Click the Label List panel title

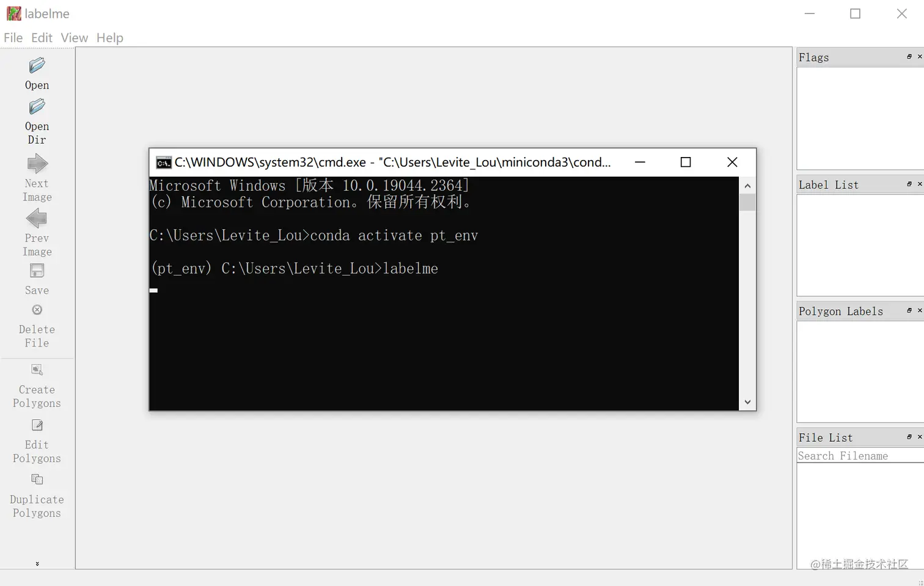829,185
